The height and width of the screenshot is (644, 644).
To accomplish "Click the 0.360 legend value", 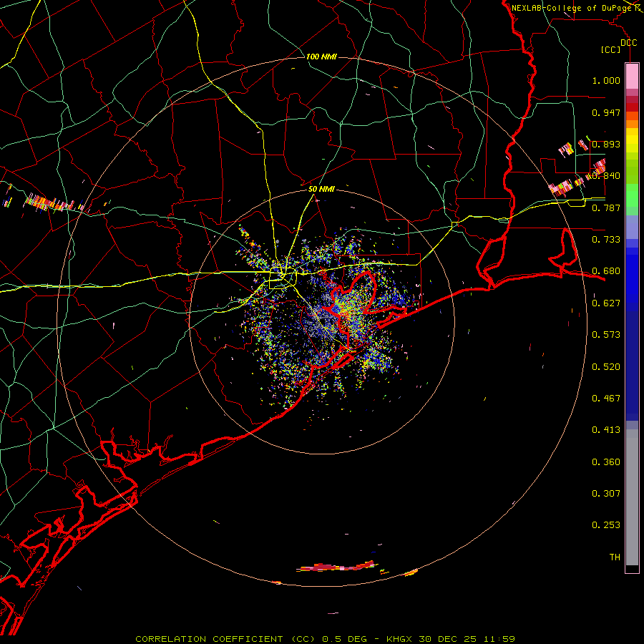I will pos(606,462).
